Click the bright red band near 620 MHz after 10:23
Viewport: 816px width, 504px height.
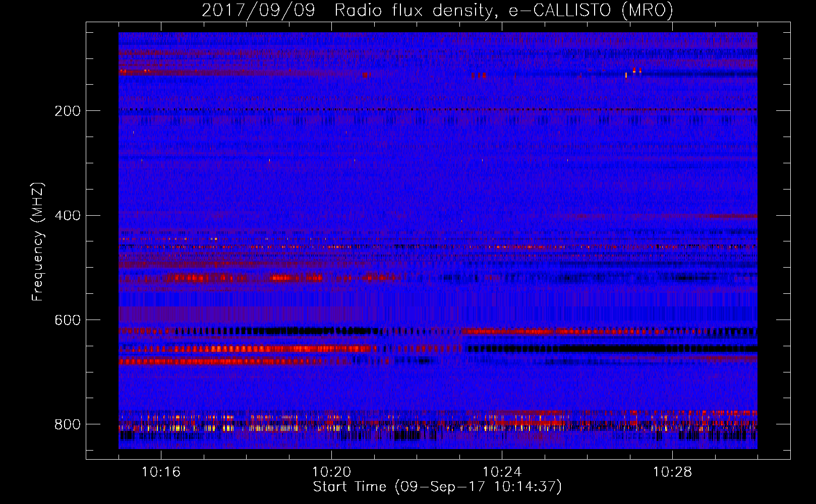pyautogui.click(x=560, y=332)
